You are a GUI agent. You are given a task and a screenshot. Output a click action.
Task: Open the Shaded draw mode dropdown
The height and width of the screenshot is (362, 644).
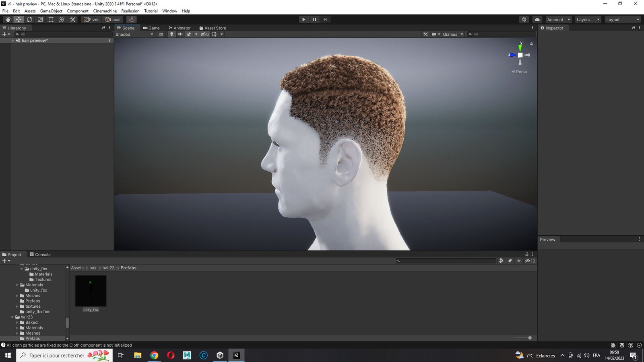(134, 34)
